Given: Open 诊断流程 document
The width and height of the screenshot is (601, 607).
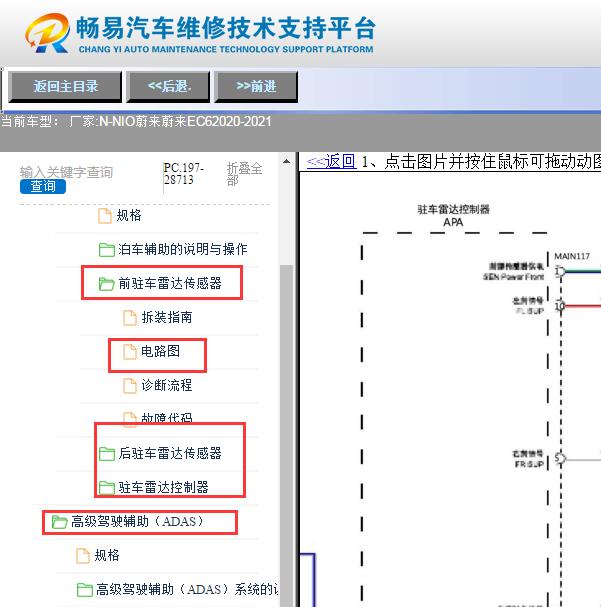Looking at the screenshot, I should (167, 386).
